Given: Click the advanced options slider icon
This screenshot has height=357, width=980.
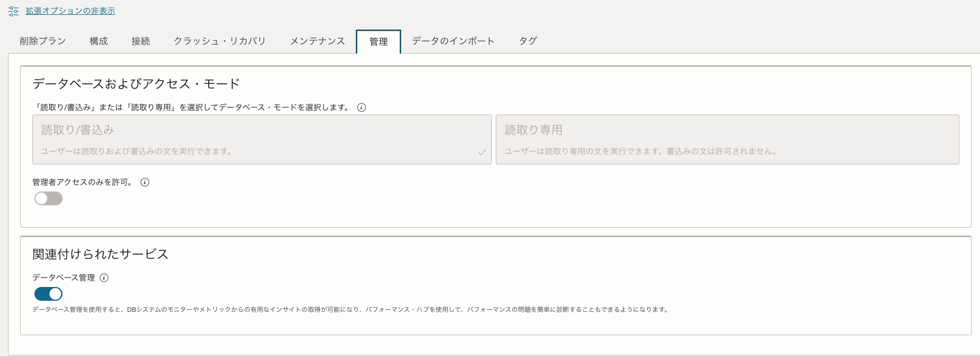Looking at the screenshot, I should (14, 11).
